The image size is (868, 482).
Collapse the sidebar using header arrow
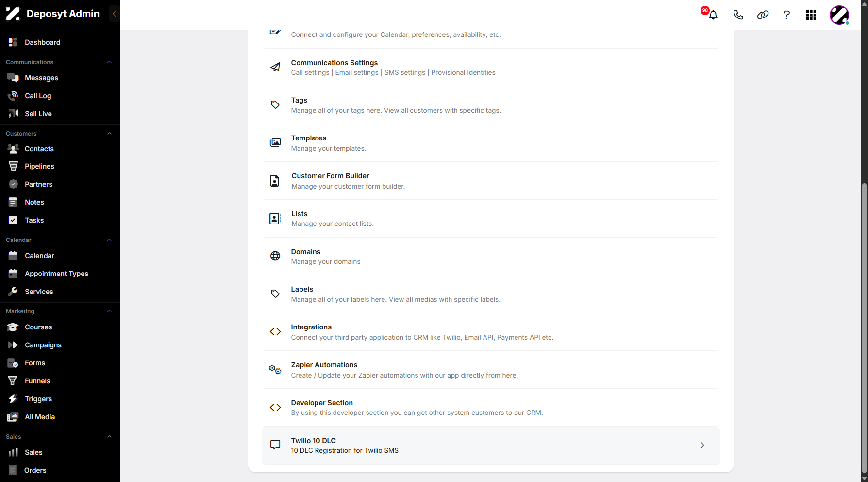(114, 14)
